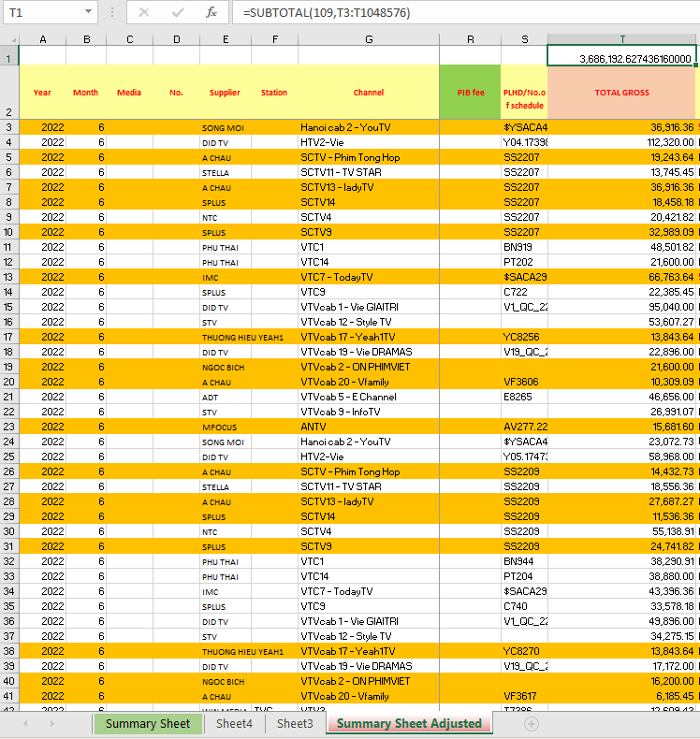
Task: Click the PLHD/No.of schedule header cell
Action: point(524,92)
